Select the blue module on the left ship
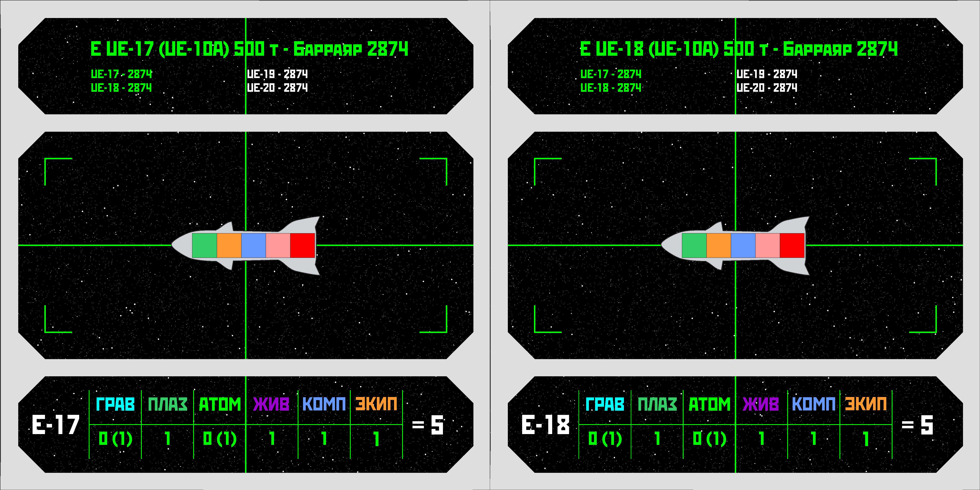The height and width of the screenshot is (490, 980). pyautogui.click(x=253, y=246)
